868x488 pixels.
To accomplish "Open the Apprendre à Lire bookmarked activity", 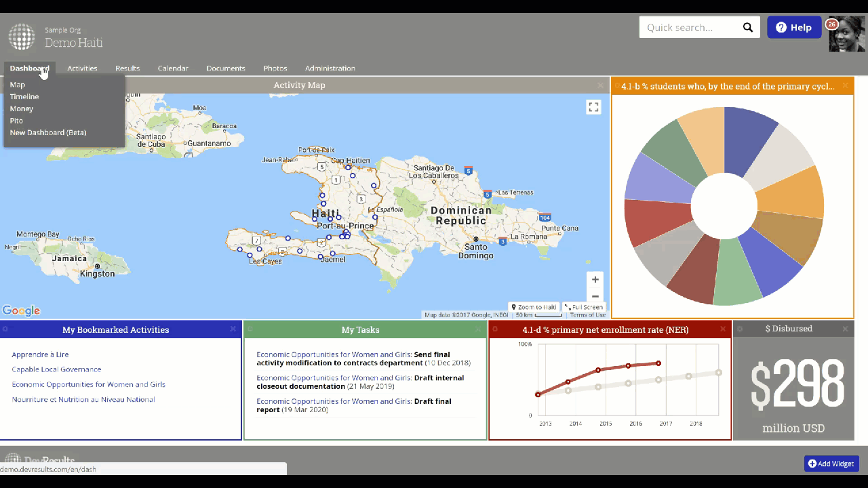I will 40,354.
